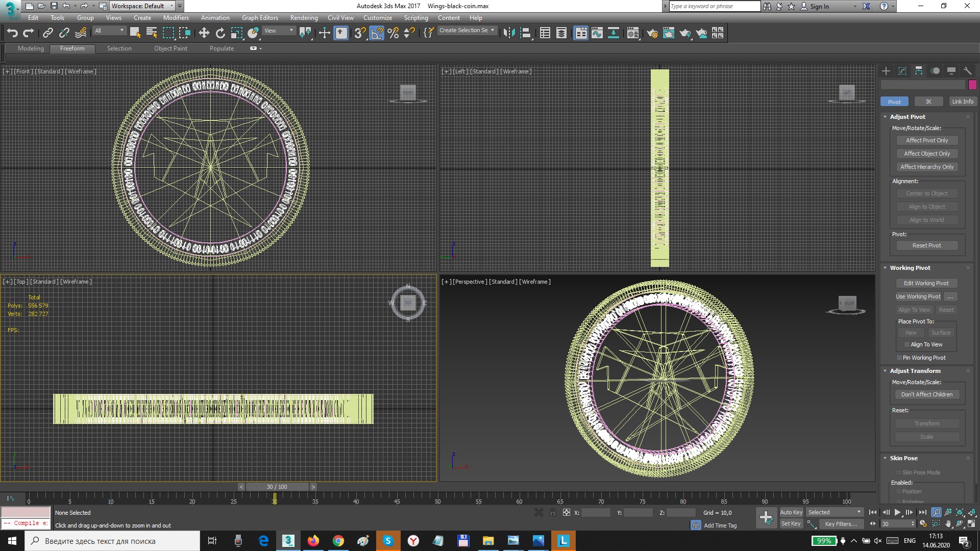The height and width of the screenshot is (551, 980).
Task: Click the time slider 30 / 100 handle
Action: tap(277, 487)
